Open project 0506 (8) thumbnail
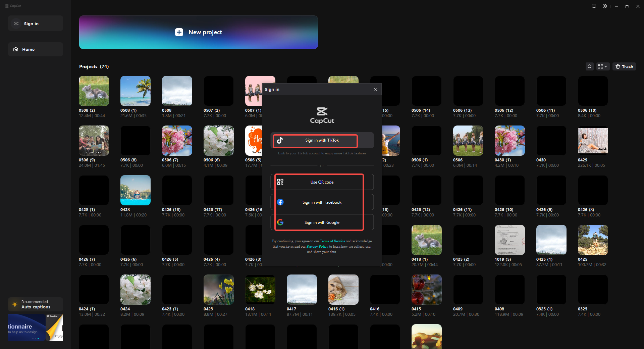Image resolution: width=644 pixels, height=349 pixels. [x=136, y=141]
